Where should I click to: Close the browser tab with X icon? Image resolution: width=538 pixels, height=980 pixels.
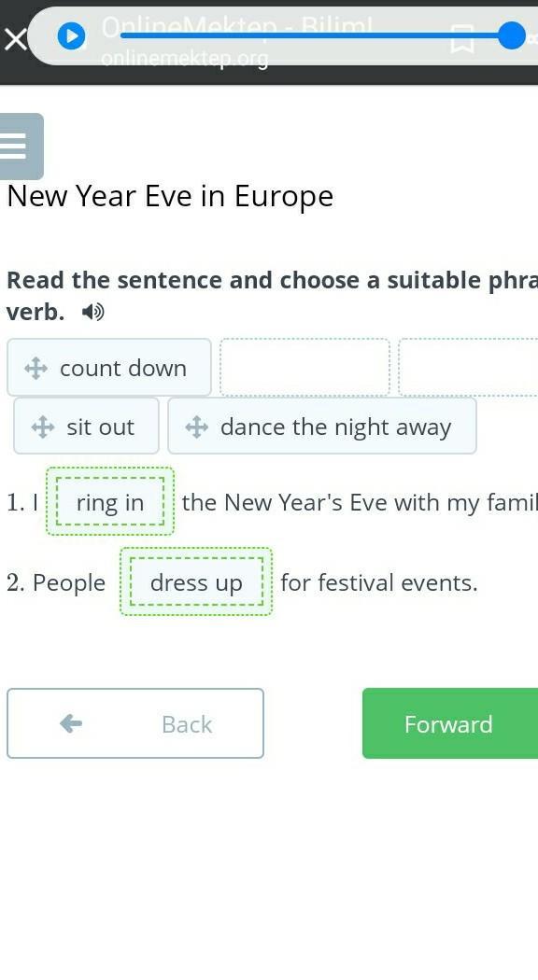[x=15, y=39]
